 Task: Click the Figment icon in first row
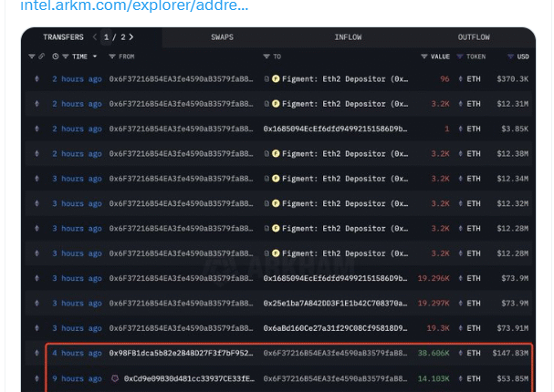pyautogui.click(x=277, y=79)
